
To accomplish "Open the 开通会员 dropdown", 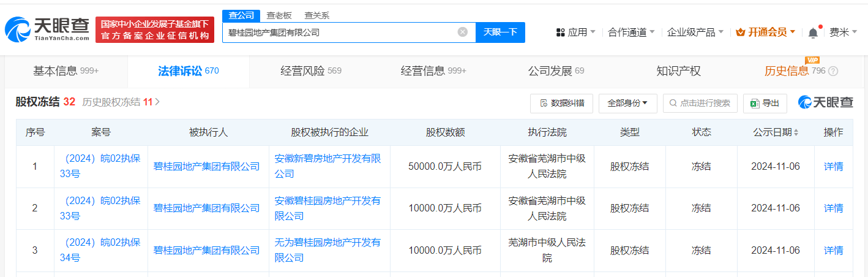I will 765,32.
